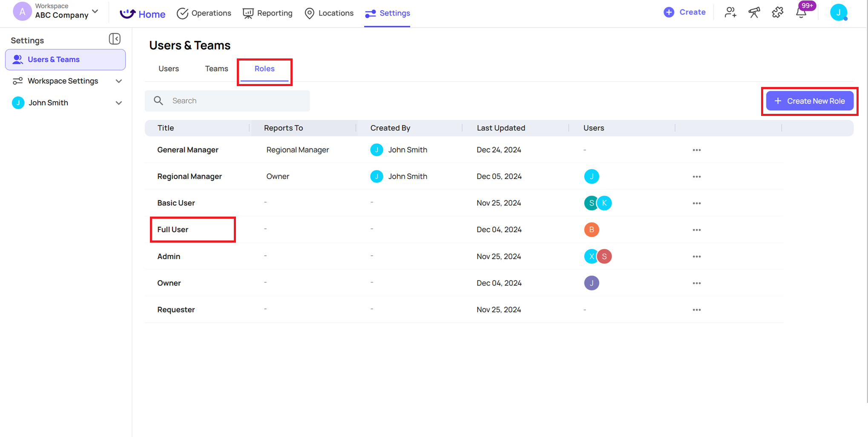This screenshot has height=437, width=868.
Task: Click the J avatar in Owner row
Action: point(592,283)
